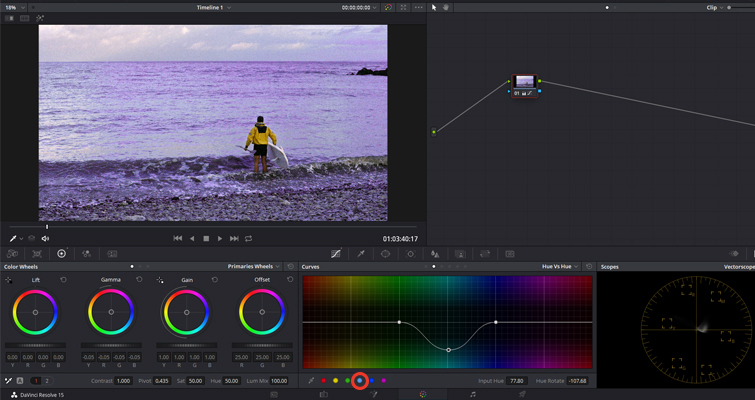Open the Qualifier eyedropper palette
The image size is (755, 400).
361,254
